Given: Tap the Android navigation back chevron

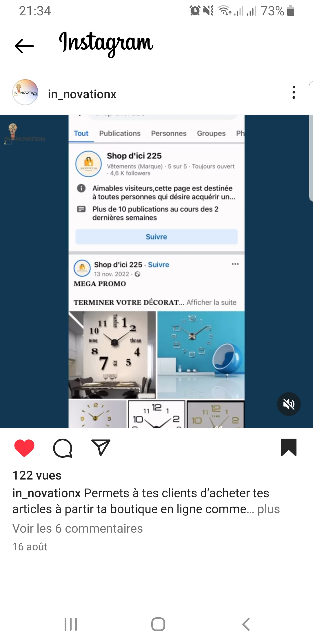Looking at the screenshot, I should [246, 624].
